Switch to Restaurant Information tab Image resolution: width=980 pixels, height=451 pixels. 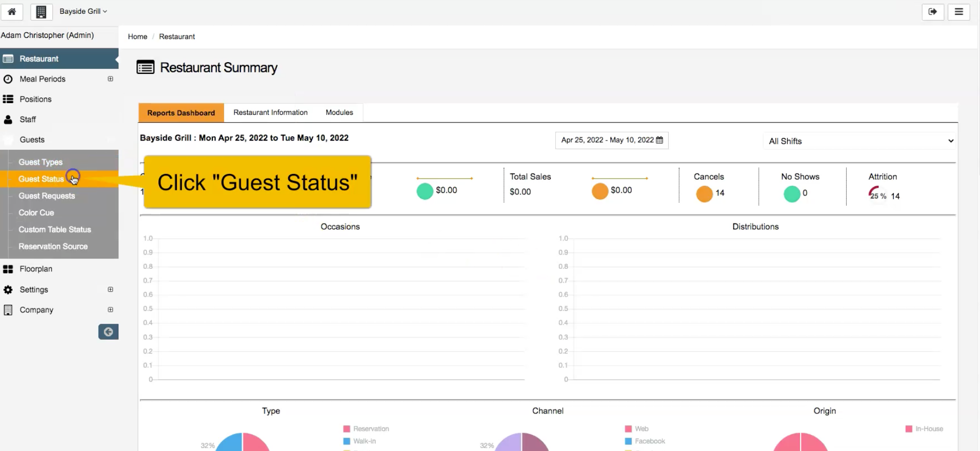pyautogui.click(x=270, y=112)
